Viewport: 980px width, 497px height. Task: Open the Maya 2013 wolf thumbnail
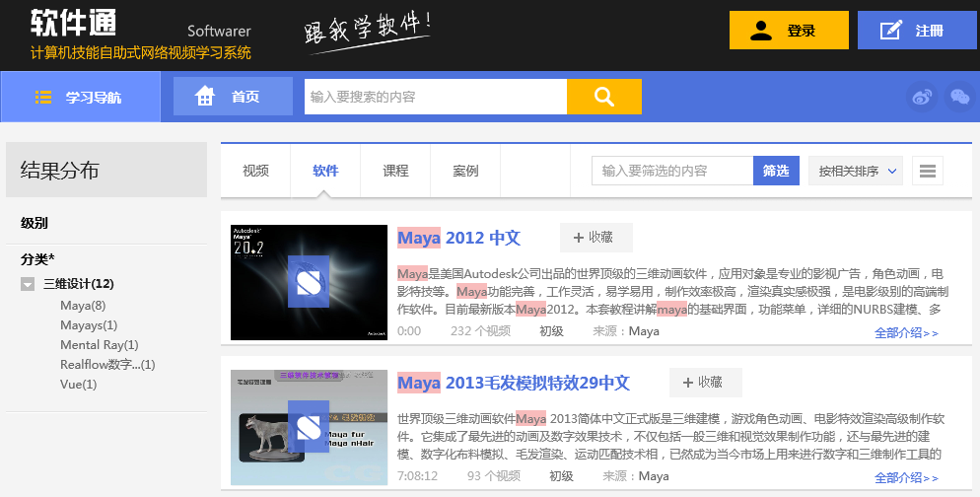click(309, 428)
